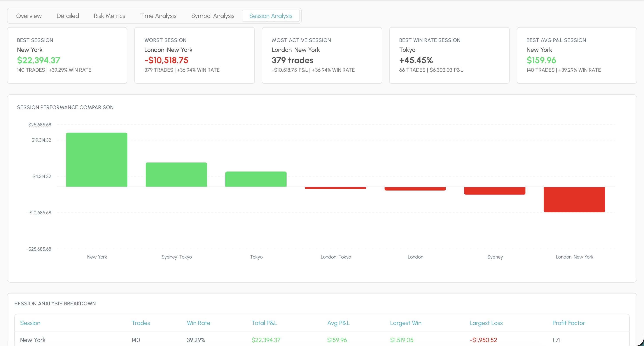Sort table by Win Rate column header
This screenshot has height=346, width=644.
click(198, 323)
